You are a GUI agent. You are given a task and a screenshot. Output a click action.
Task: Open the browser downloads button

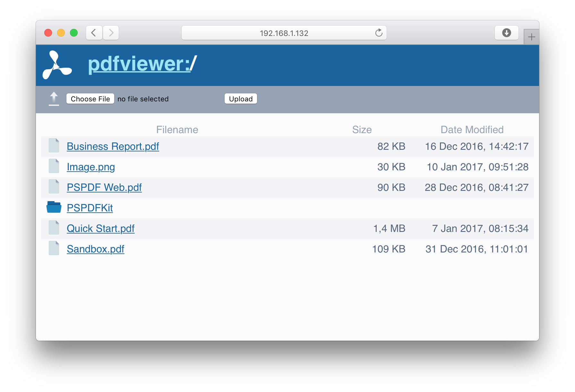pyautogui.click(x=507, y=33)
